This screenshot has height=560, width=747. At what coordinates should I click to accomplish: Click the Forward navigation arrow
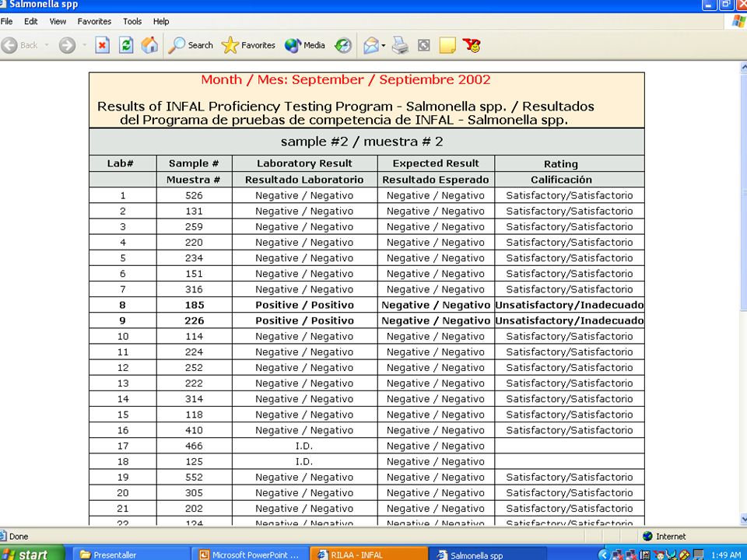tap(67, 45)
